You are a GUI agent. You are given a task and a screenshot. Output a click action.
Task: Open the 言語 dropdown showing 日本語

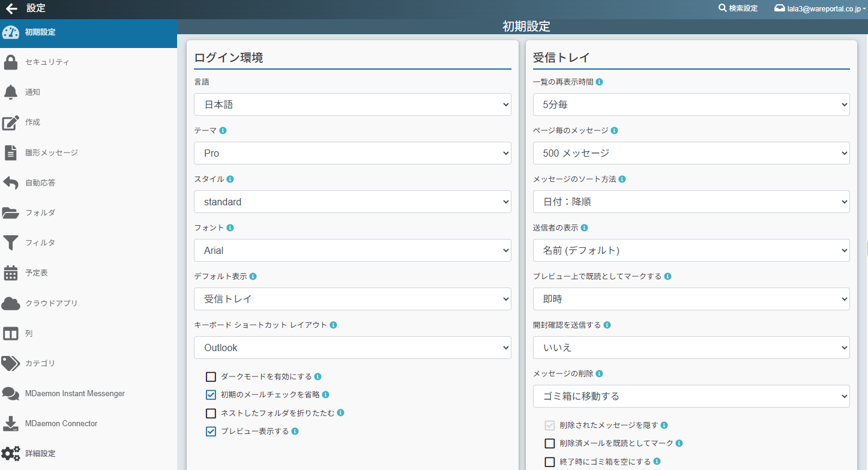(352, 104)
